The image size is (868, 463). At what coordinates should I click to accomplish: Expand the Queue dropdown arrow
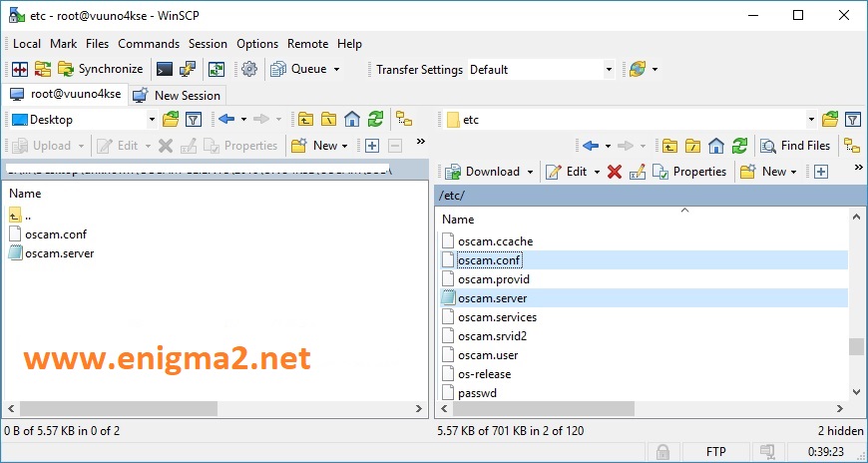(x=336, y=70)
